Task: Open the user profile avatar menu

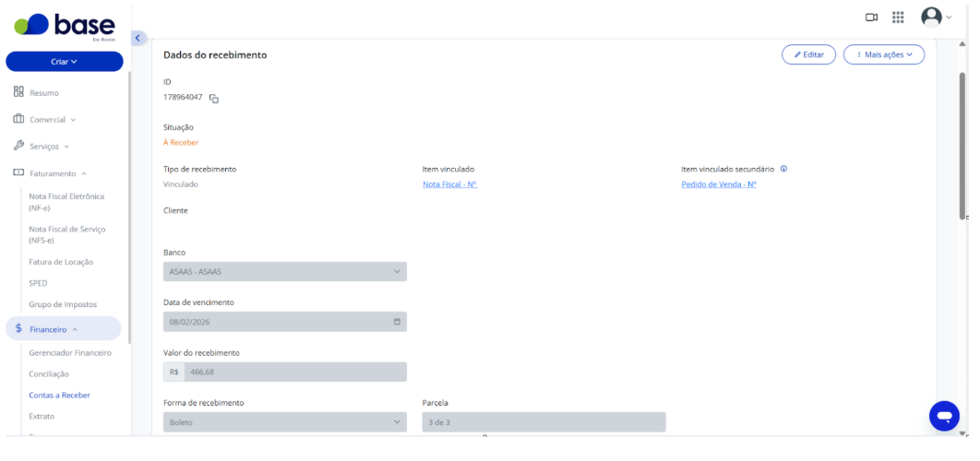Action: (936, 18)
